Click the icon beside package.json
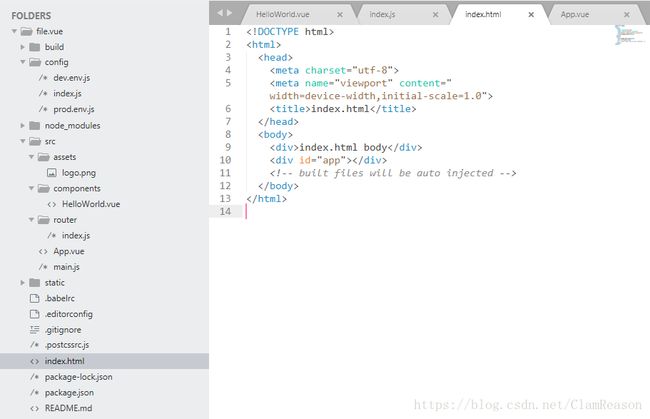 pyautogui.click(x=35, y=392)
